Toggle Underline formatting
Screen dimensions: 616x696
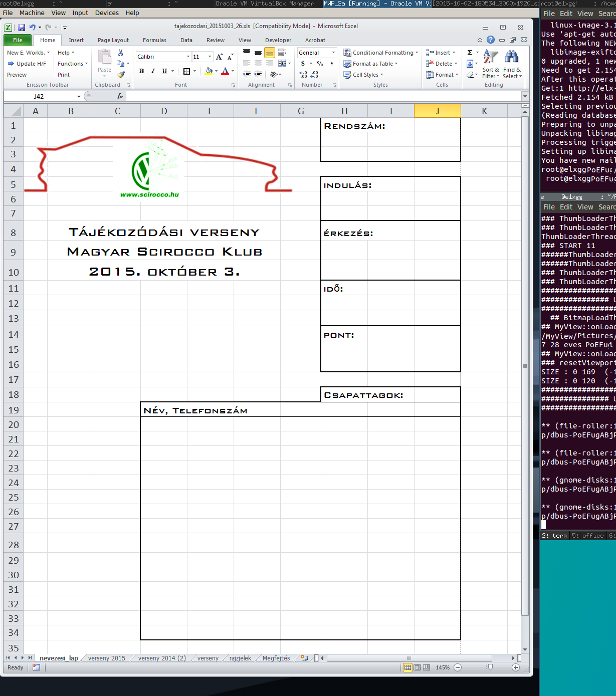pyautogui.click(x=164, y=71)
